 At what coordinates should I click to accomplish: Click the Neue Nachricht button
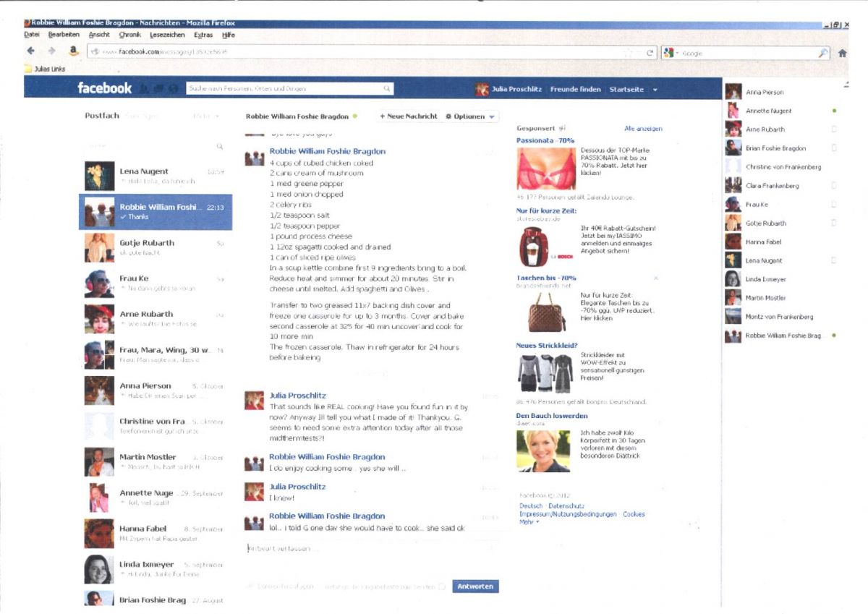point(409,116)
